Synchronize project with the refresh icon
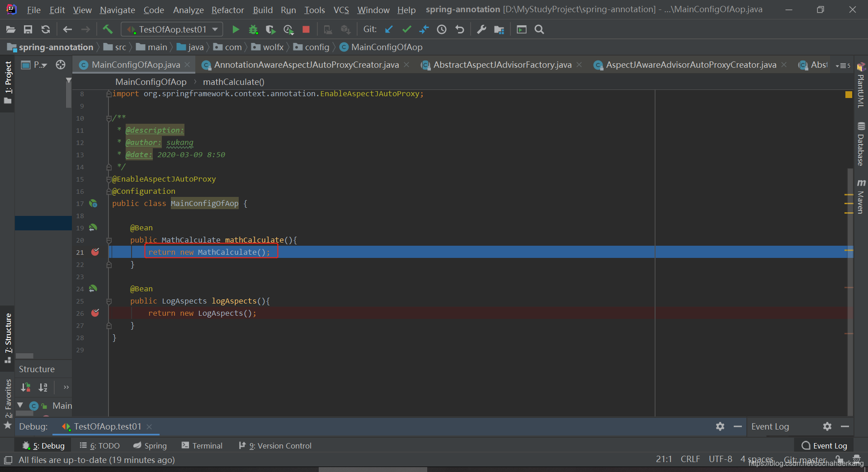Viewport: 868px width, 472px height. 46,30
